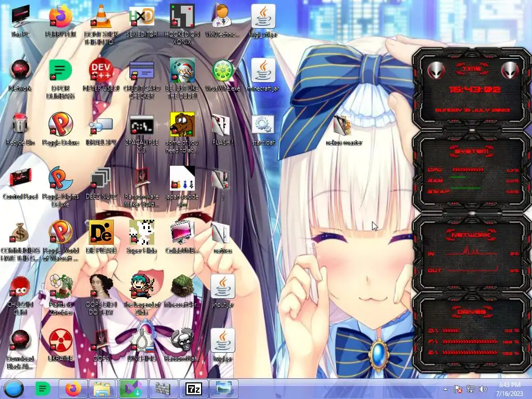This screenshot has height=399, width=532.
Task: Launch the HOOKED ON XONIX shortcut
Action: pos(182,24)
